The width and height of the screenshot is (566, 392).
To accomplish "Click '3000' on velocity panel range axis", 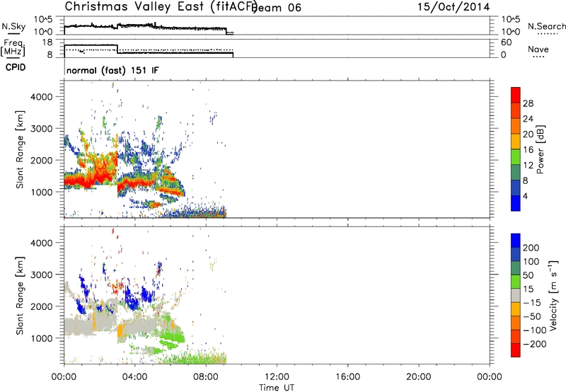I will [42, 275].
